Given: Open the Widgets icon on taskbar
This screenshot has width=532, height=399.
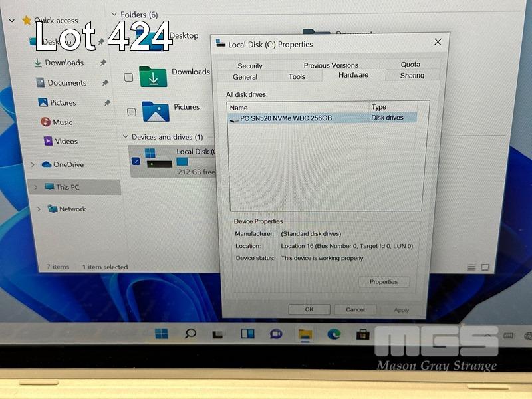Looking at the screenshot, I should click(247, 334).
